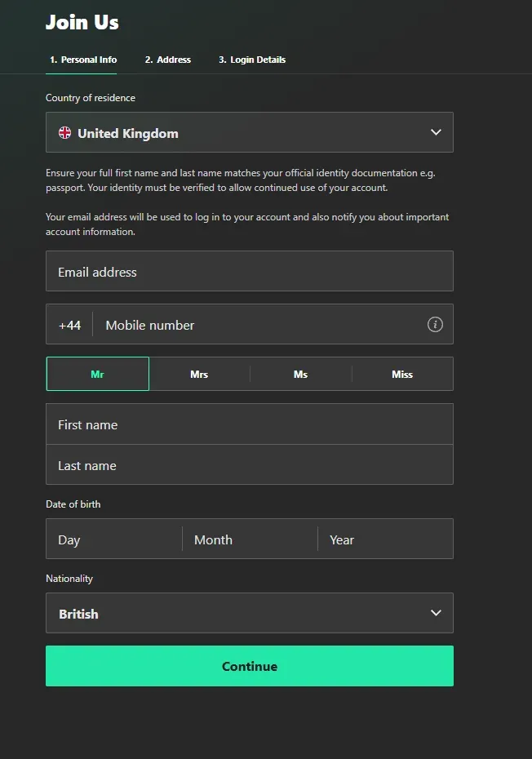Click the mobile number info icon

(x=435, y=325)
